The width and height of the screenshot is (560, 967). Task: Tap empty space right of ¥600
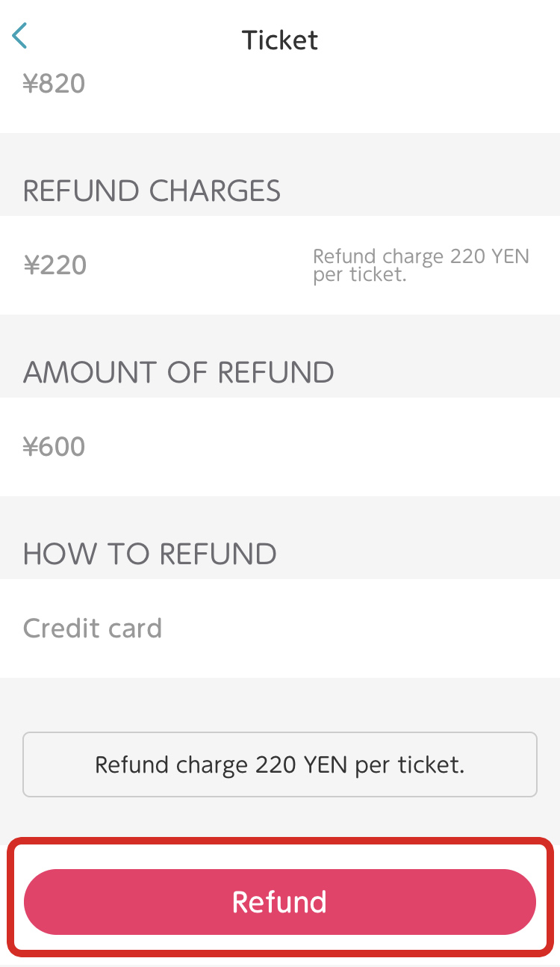336,447
